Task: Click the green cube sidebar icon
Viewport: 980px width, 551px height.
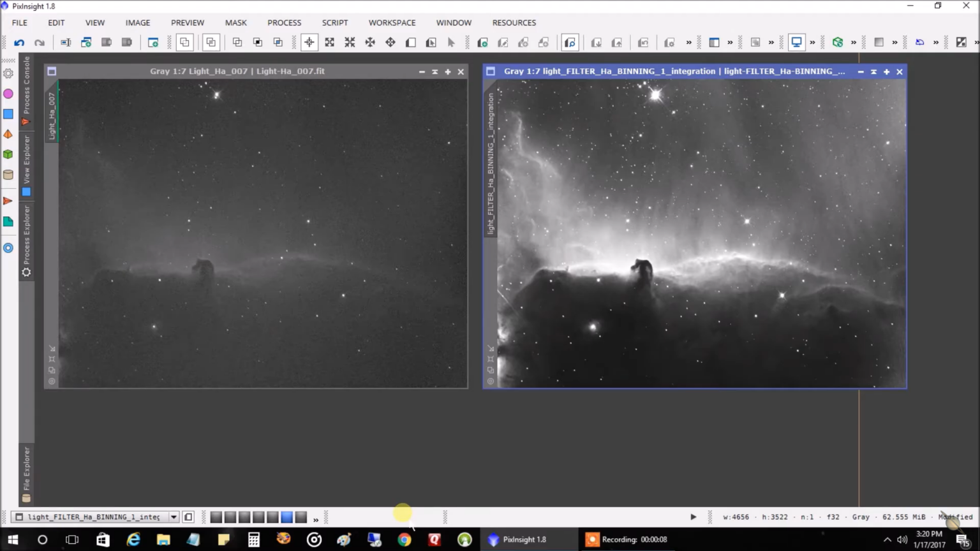Action: pyautogui.click(x=8, y=154)
